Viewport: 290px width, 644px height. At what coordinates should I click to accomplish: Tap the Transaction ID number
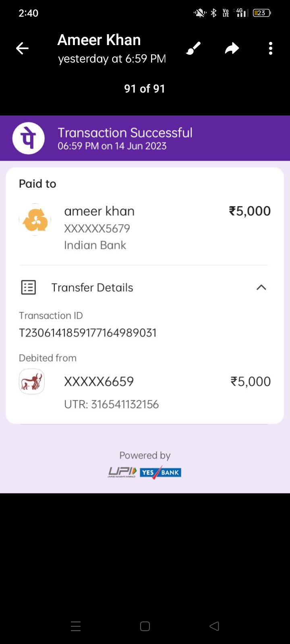pyautogui.click(x=88, y=333)
